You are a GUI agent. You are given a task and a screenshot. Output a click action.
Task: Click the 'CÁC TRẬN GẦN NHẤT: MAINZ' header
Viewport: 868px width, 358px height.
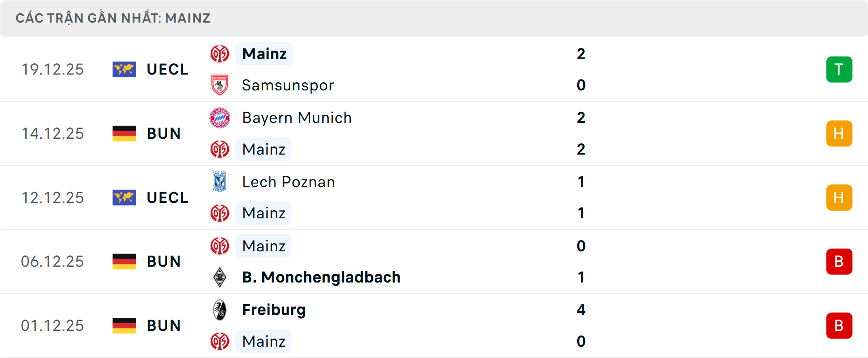coord(113,18)
